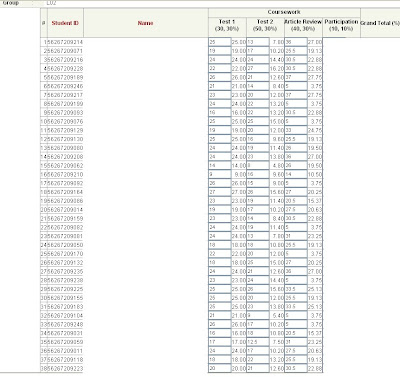
Task: Select Test 2 weighted value 7.50 in row 35
Action: pos(278,342)
